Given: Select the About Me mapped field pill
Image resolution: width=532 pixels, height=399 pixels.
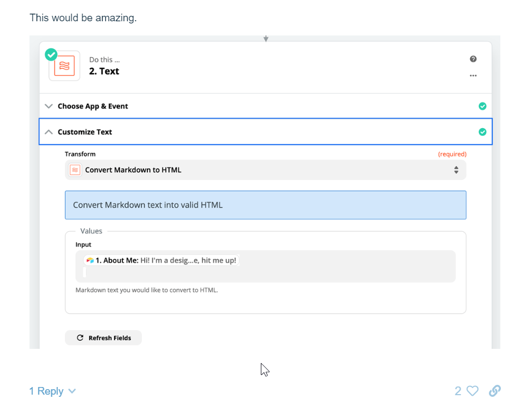Looking at the screenshot, I should [x=161, y=261].
